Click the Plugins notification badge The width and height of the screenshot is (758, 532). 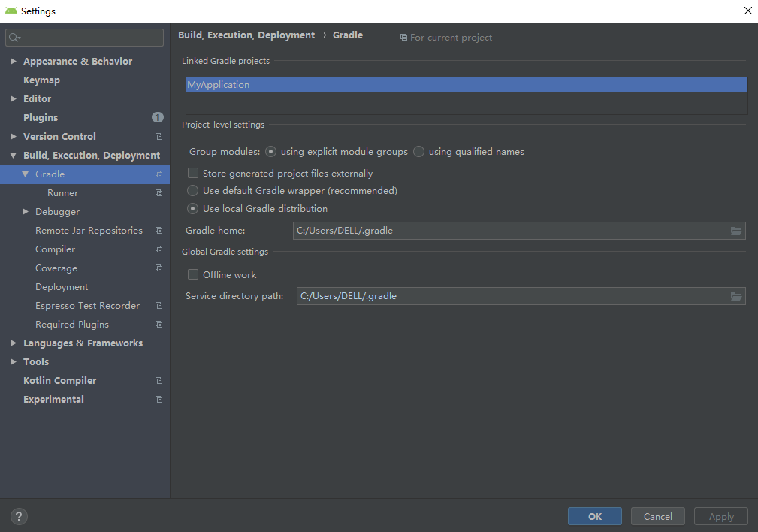pos(157,117)
